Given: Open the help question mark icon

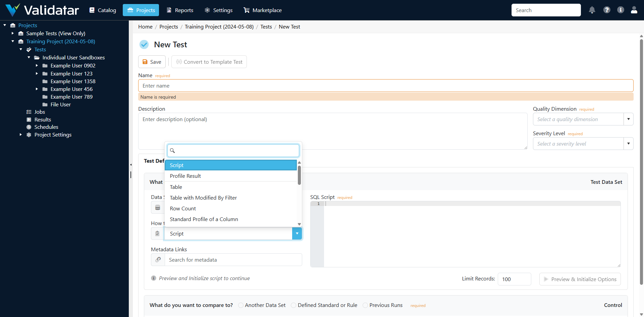Looking at the screenshot, I should [607, 10].
